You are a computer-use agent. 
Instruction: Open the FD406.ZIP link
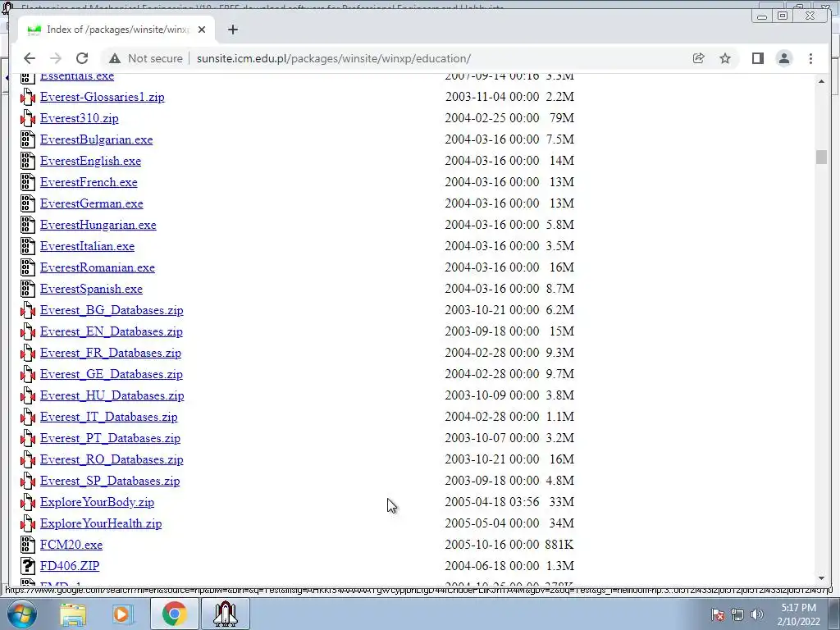[70, 566]
